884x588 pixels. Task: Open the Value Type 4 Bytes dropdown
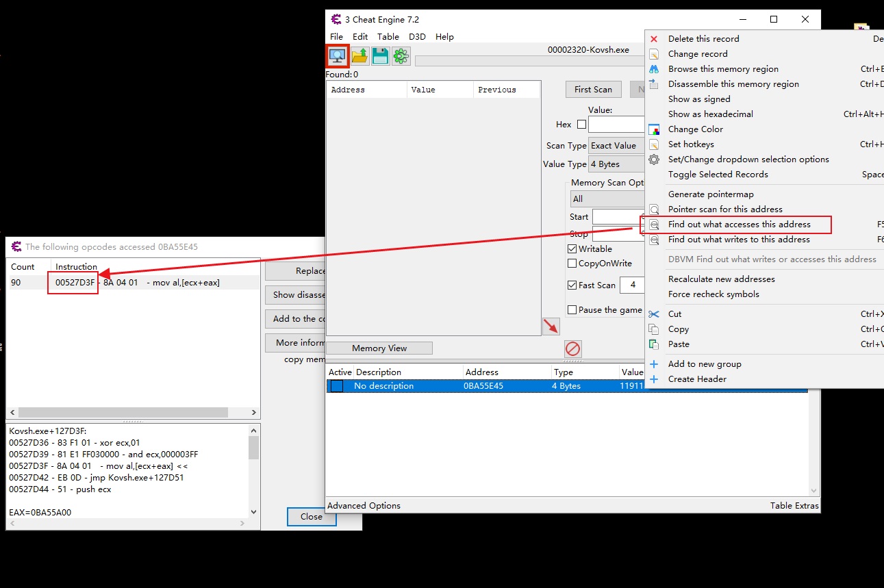click(x=616, y=164)
